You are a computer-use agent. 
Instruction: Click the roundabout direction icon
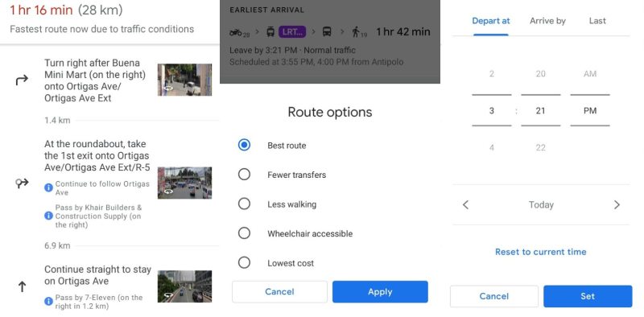(22, 183)
